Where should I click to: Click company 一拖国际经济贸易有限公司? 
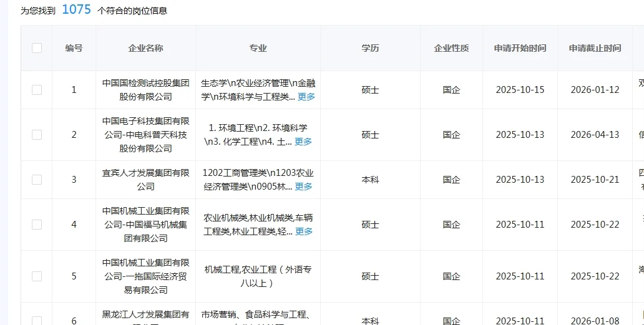(x=146, y=276)
